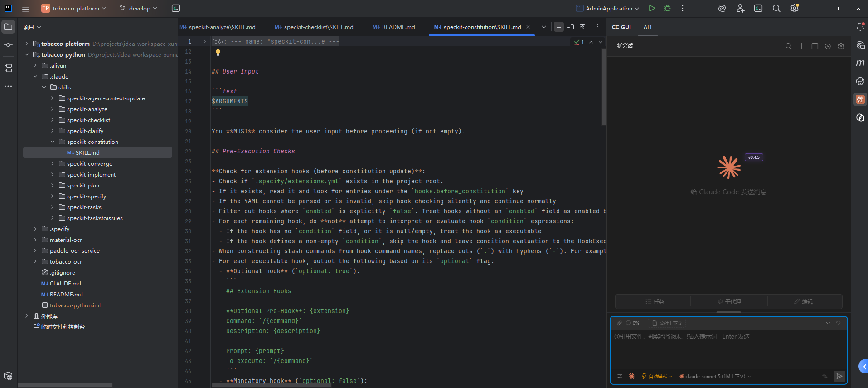This screenshot has height=388, width=868.
Task: Click the lightbulb intention hint in editor
Action: (218, 53)
